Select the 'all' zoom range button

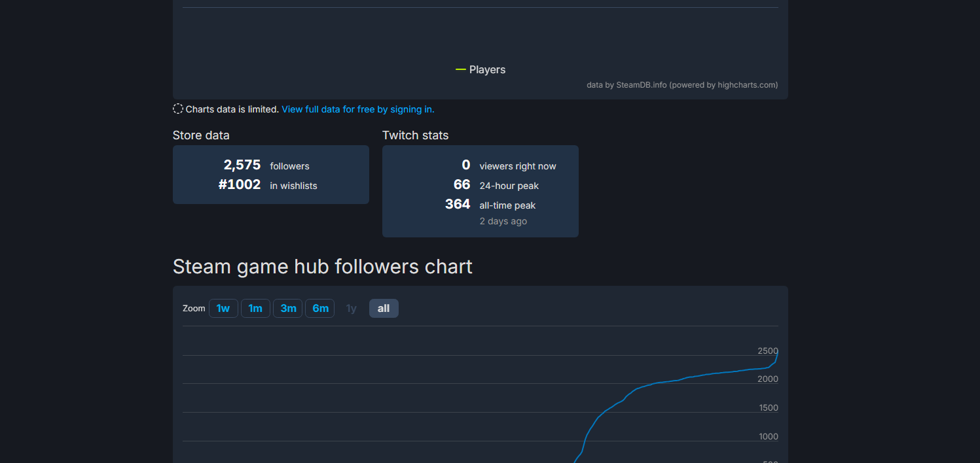pyautogui.click(x=384, y=309)
